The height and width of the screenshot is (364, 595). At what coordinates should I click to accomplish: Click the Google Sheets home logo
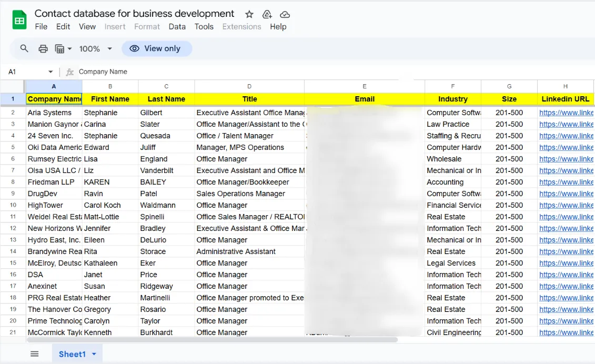[x=19, y=20]
